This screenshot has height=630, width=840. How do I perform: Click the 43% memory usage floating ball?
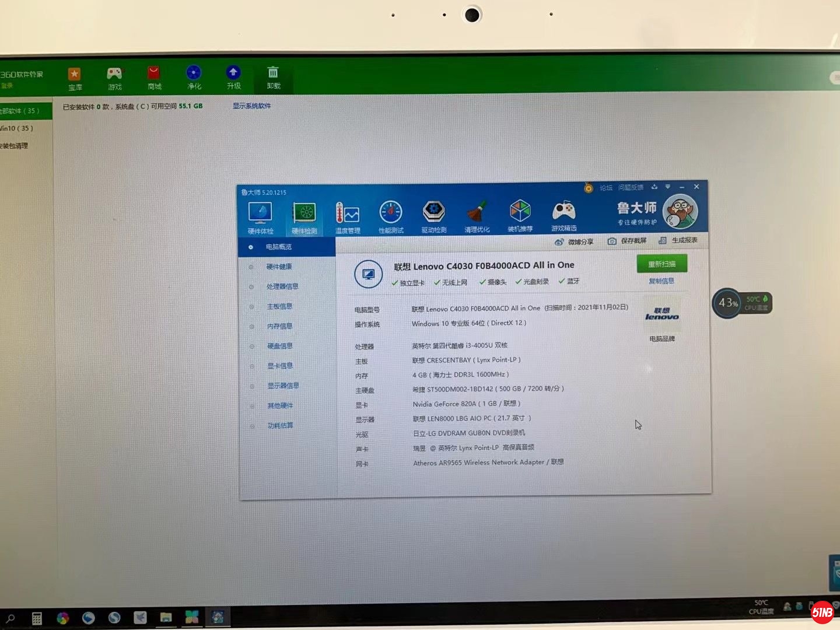pyautogui.click(x=727, y=303)
